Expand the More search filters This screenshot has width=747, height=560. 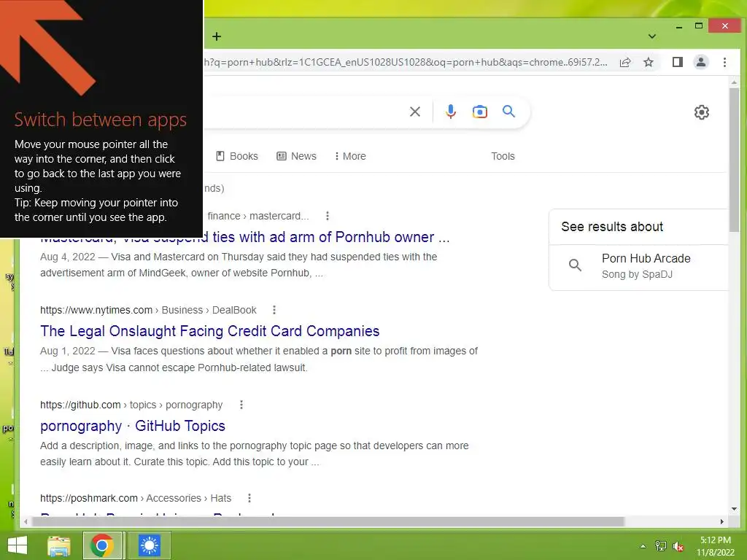pyautogui.click(x=350, y=156)
